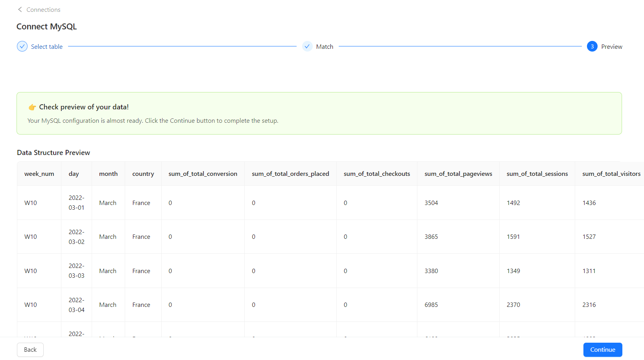The height and width of the screenshot is (360, 644).
Task: Click the Back button
Action: pyautogui.click(x=30, y=350)
